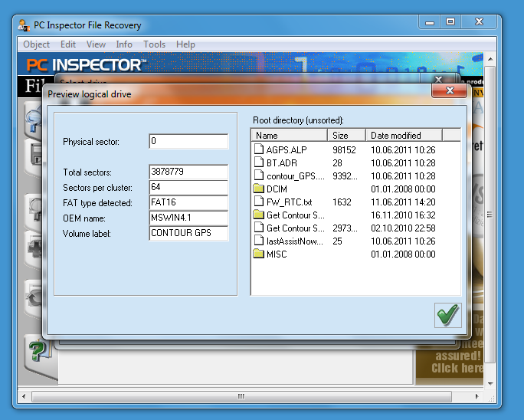This screenshot has width=524, height=420.
Task: Click the Root directory (unsorted) label
Action: click(x=298, y=120)
